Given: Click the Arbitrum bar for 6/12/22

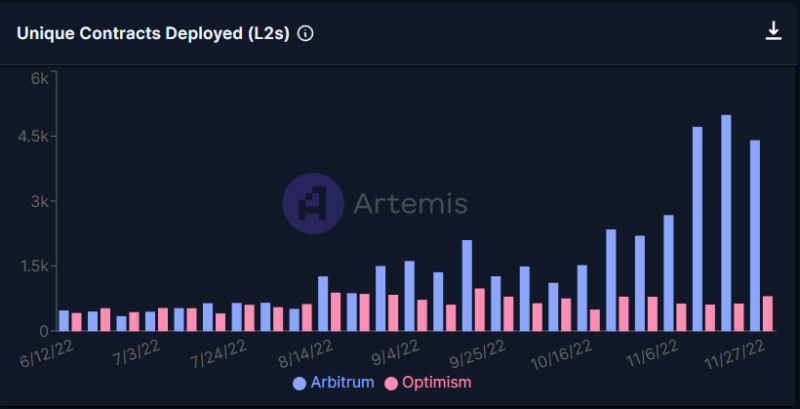Looking at the screenshot, I should (x=64, y=320).
